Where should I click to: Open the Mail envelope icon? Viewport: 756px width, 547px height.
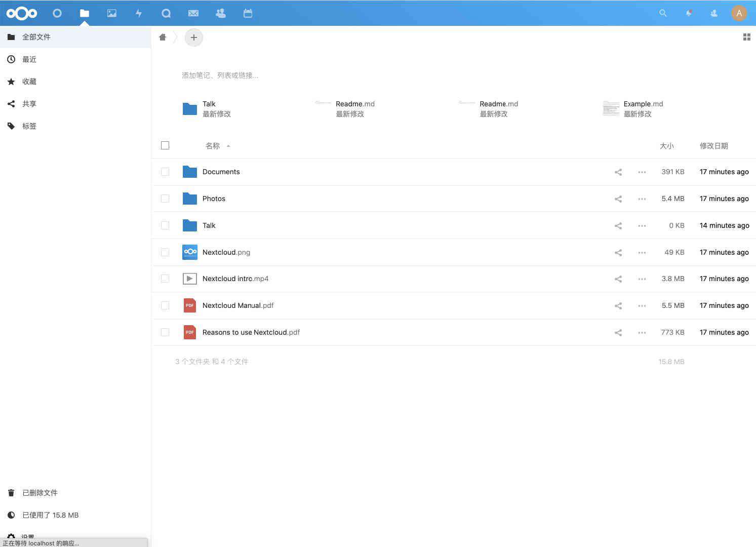(x=193, y=13)
